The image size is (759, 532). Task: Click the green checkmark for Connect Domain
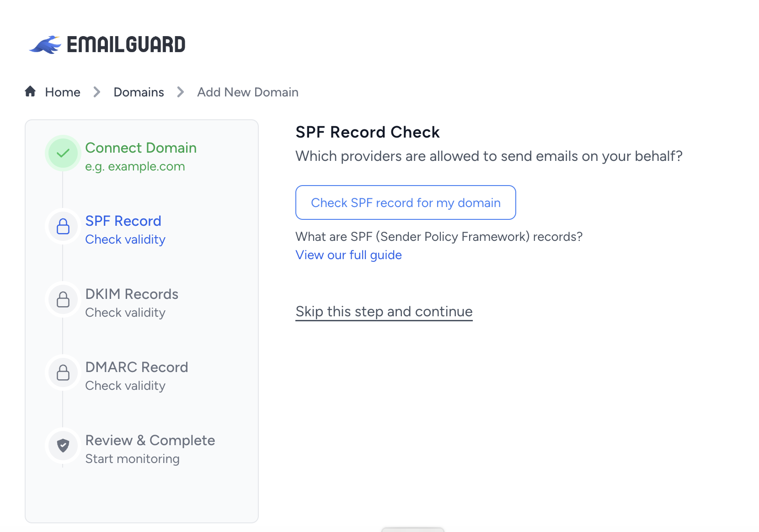coord(63,153)
